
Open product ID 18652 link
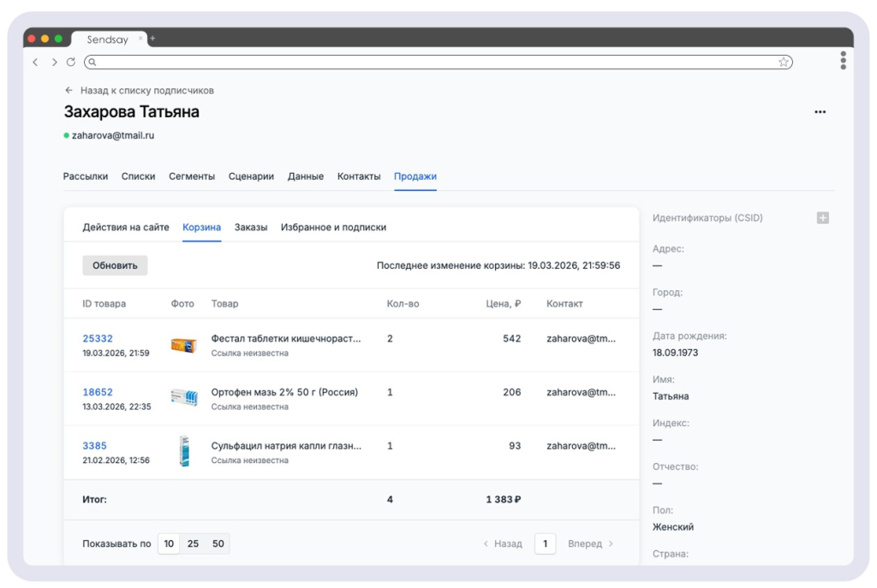98,392
